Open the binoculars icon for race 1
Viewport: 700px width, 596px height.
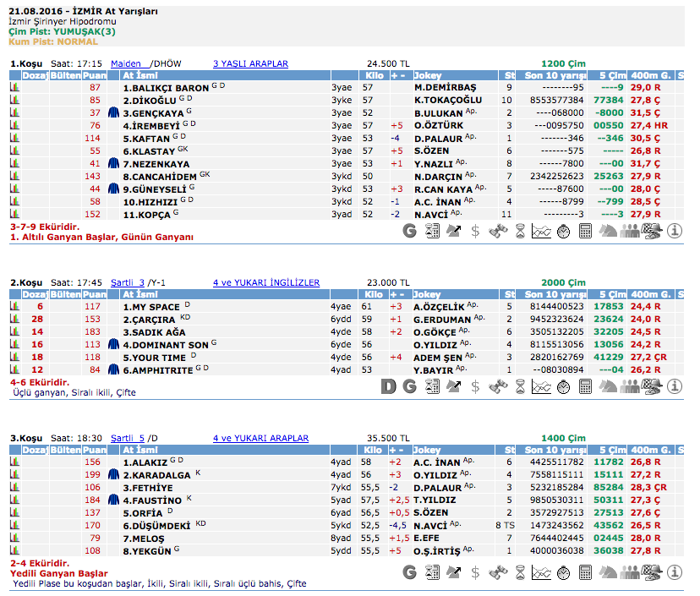497,231
